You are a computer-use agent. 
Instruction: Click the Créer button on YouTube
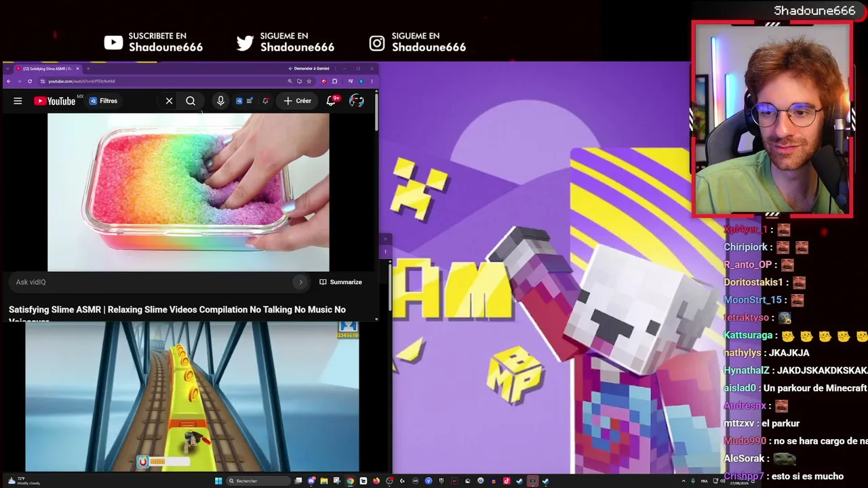click(297, 101)
